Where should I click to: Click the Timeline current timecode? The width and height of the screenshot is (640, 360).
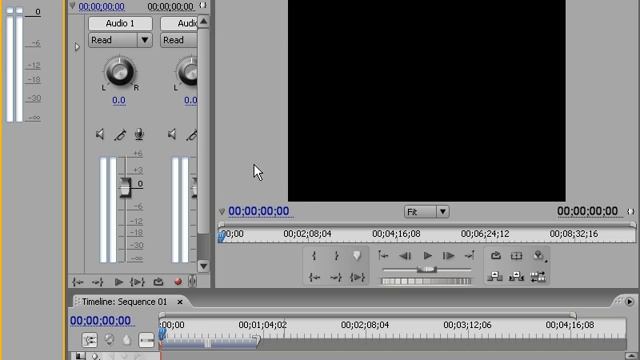100,321
